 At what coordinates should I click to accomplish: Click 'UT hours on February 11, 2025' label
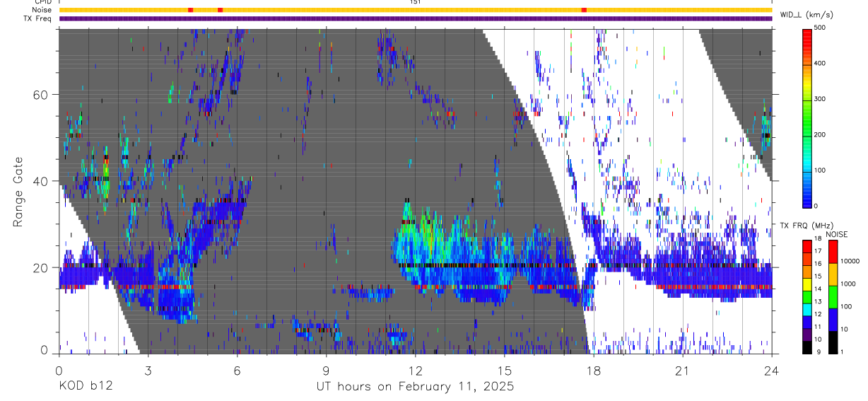(415, 387)
